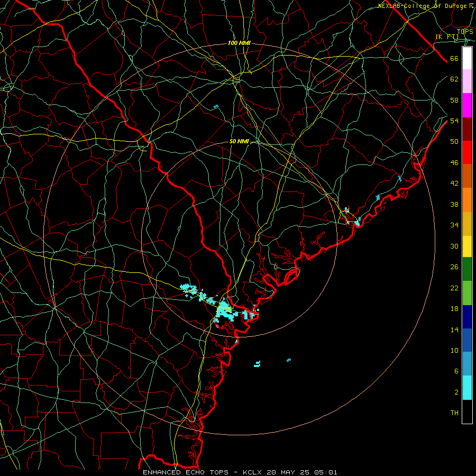Click the "66" legend value
The height and width of the screenshot is (476, 476).
point(454,58)
